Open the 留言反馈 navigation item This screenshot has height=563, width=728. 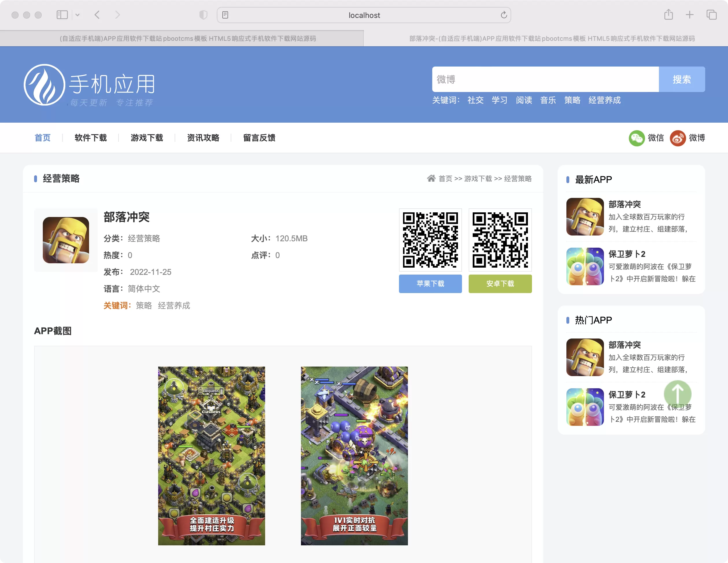pyautogui.click(x=259, y=138)
